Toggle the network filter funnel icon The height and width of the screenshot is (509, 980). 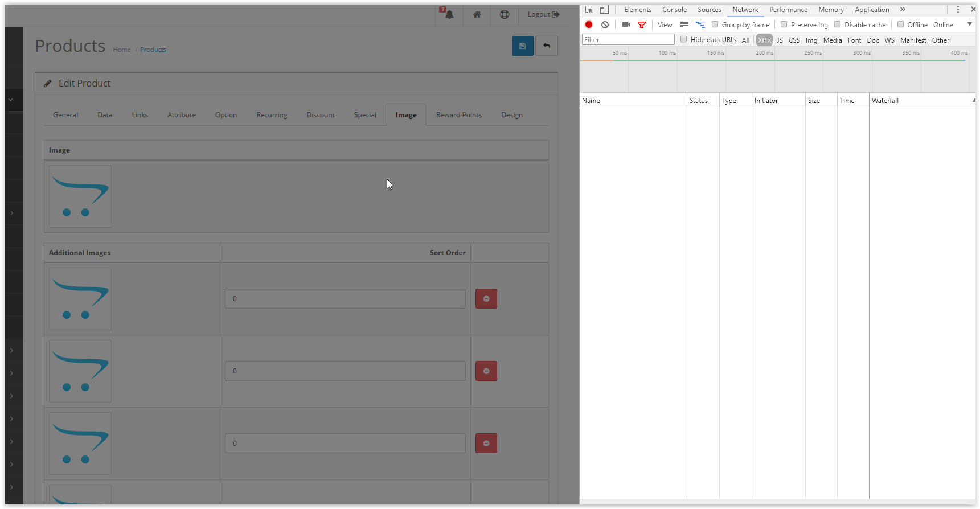pos(642,24)
